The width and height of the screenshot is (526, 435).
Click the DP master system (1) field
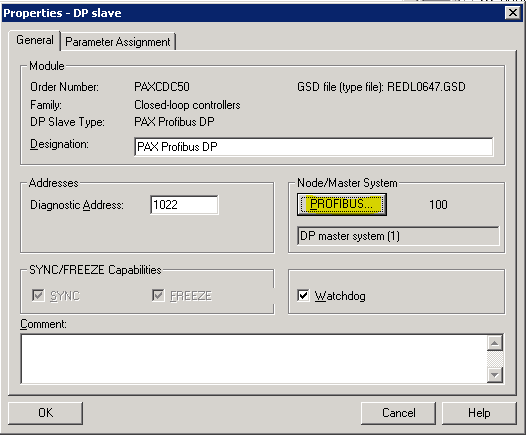click(x=398, y=236)
